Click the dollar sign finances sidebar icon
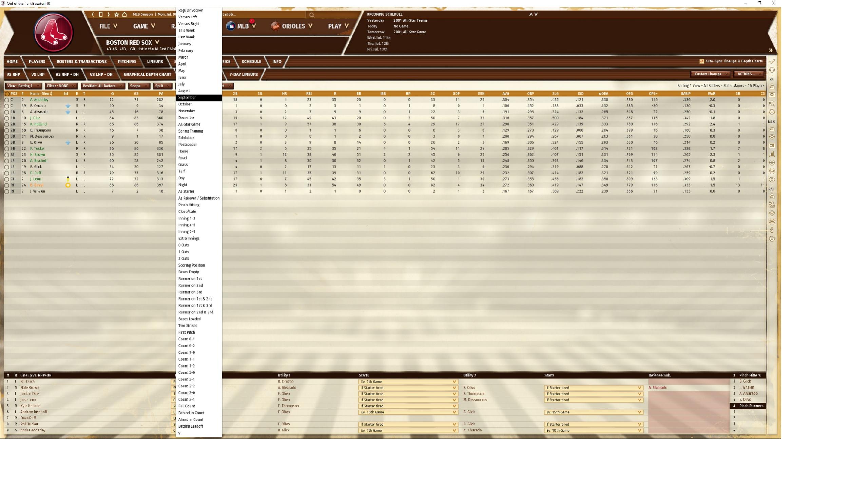Image resolution: width=868 pixels, height=488 pixels. 772,230
